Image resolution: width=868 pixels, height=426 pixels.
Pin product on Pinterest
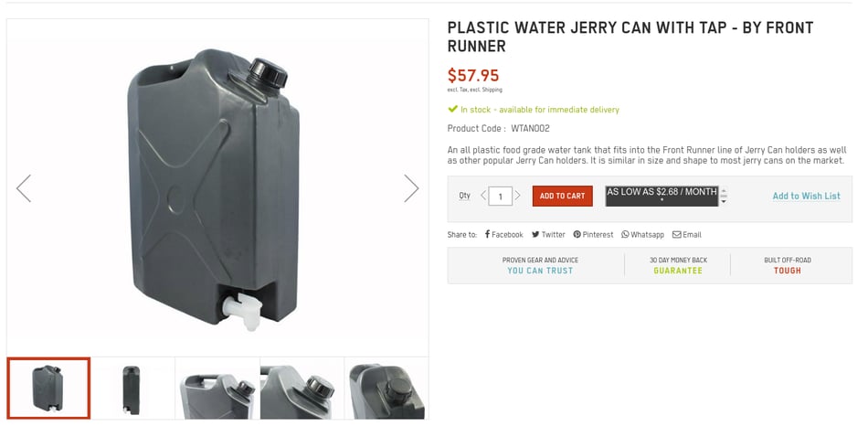(593, 235)
